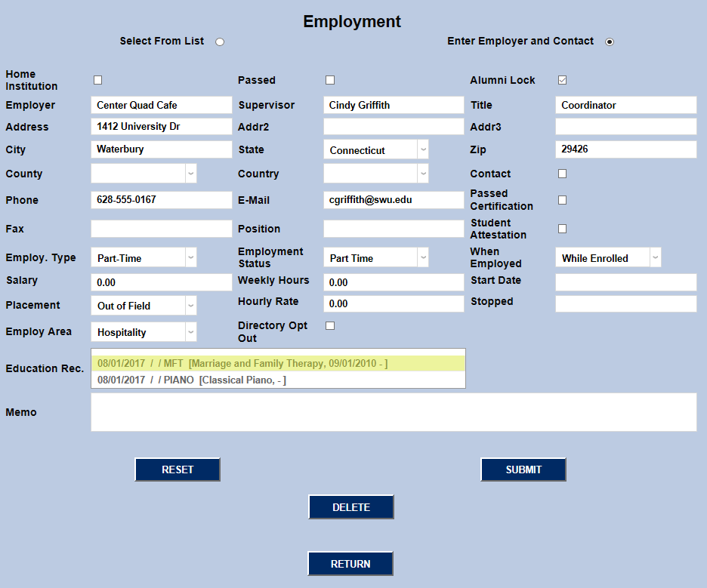Toggle the Contact checkbox
This screenshot has height=588, width=707.
562,173
